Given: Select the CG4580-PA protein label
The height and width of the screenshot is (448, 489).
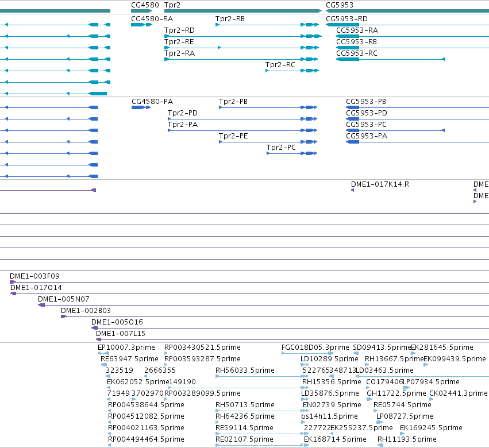Looking at the screenshot, I should click(x=152, y=102).
